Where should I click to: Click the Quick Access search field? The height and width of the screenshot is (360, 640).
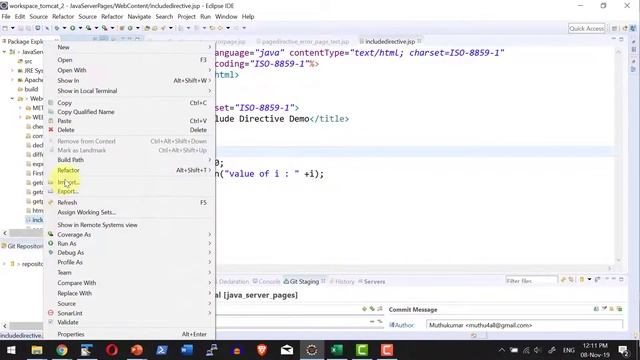pyautogui.click(x=587, y=28)
